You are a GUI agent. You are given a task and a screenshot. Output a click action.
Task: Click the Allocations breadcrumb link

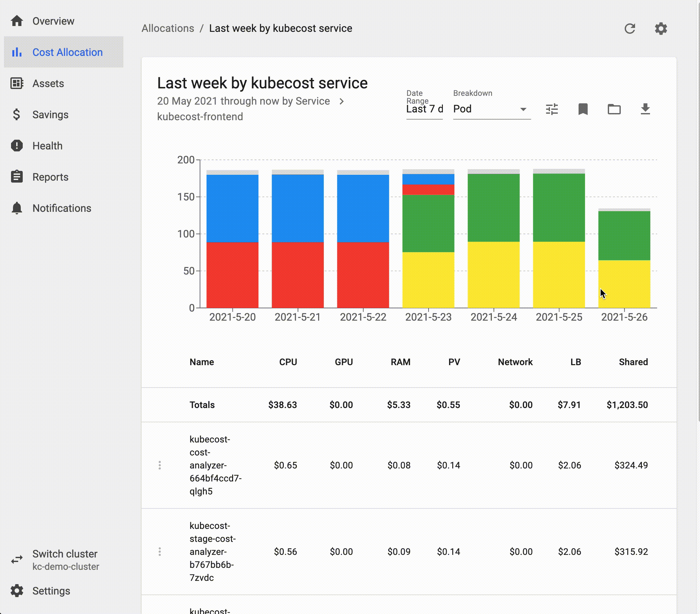click(168, 29)
